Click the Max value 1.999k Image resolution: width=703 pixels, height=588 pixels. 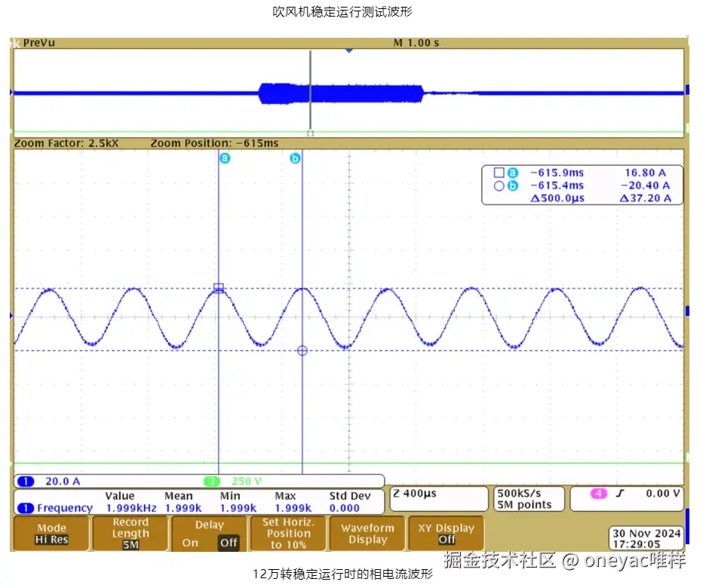click(x=293, y=508)
